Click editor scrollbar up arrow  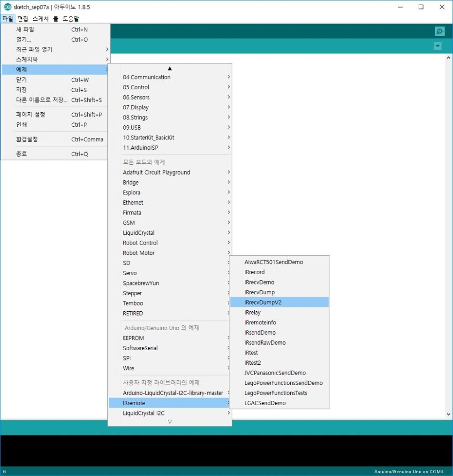point(448,58)
